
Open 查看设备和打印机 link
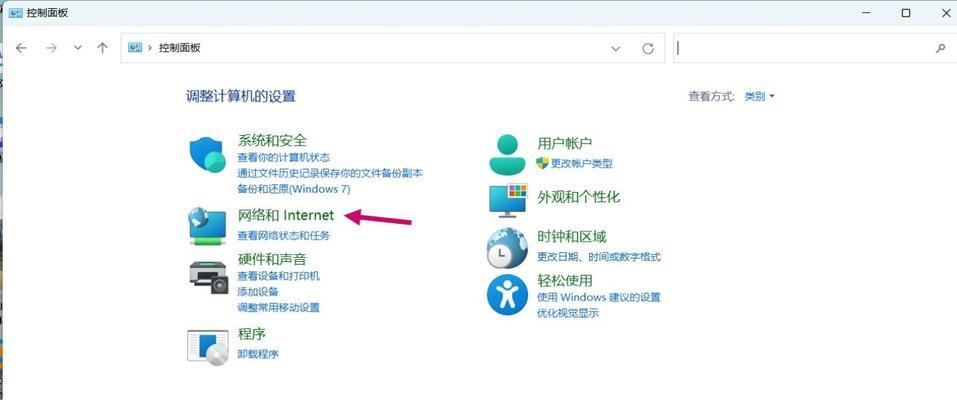tap(278, 276)
